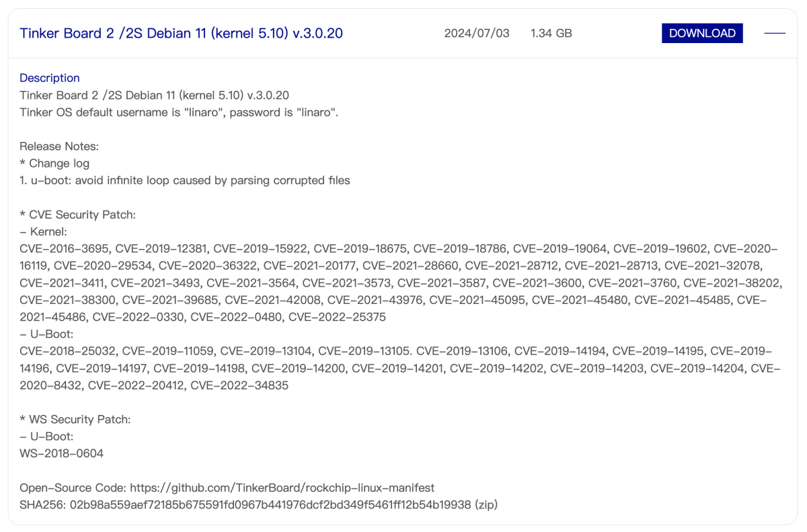The width and height of the screenshot is (807, 532).
Task: Click the * WS Security Patch: heading
Action: (x=75, y=420)
